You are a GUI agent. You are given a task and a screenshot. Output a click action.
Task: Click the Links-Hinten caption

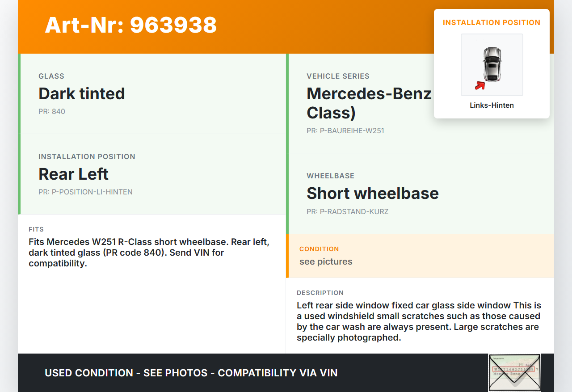point(492,105)
